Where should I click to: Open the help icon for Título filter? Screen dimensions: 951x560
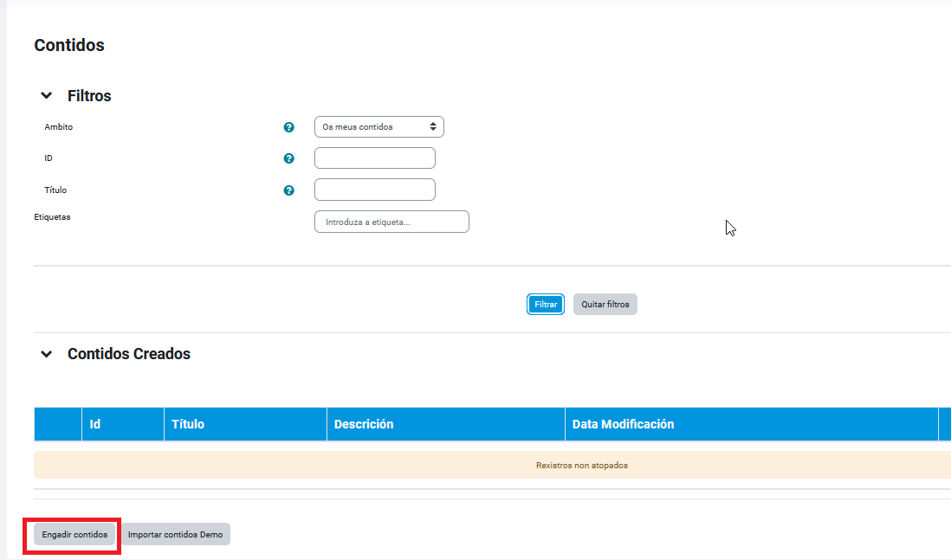coord(289,190)
